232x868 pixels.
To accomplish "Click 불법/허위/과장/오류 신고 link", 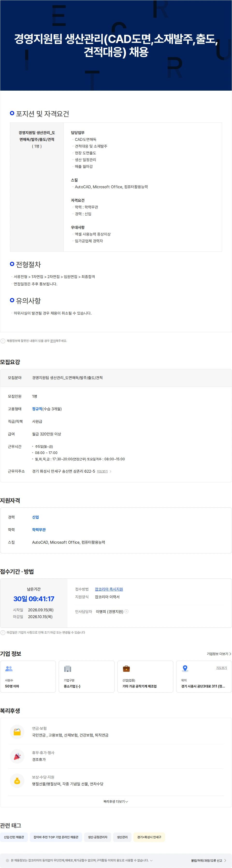I will tap(208, 860).
